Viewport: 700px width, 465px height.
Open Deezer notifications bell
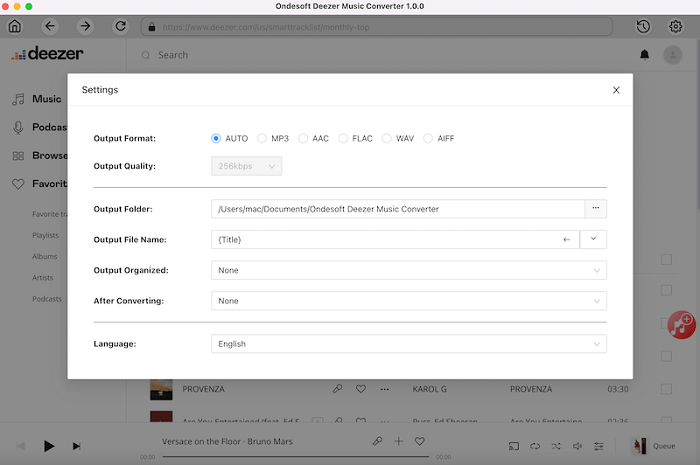coord(644,55)
